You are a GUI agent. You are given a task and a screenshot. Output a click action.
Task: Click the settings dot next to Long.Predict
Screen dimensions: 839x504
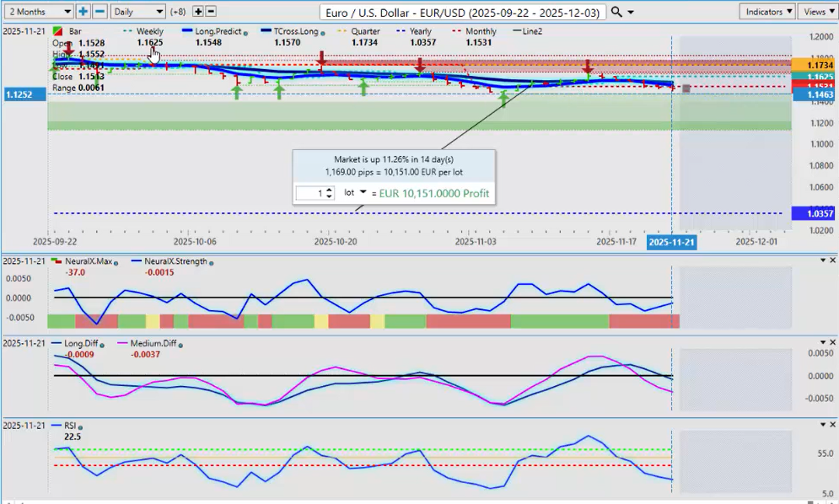243,32
